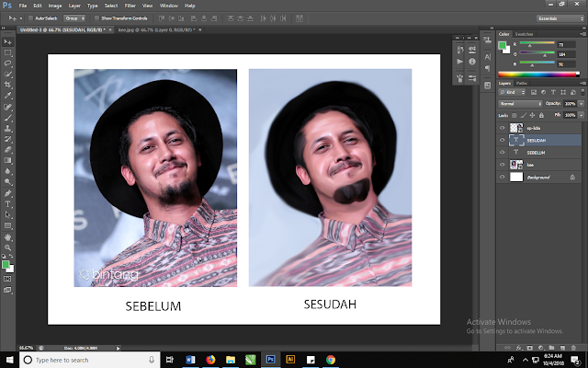Hide the Background layer visibility eye
This screenshot has width=588, height=368.
point(502,175)
